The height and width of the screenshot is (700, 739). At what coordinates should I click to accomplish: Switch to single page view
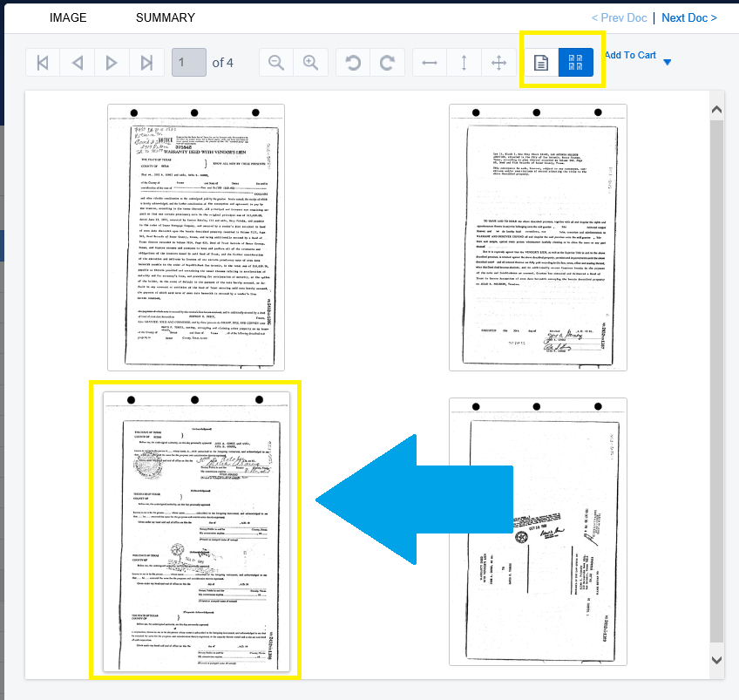coord(541,62)
